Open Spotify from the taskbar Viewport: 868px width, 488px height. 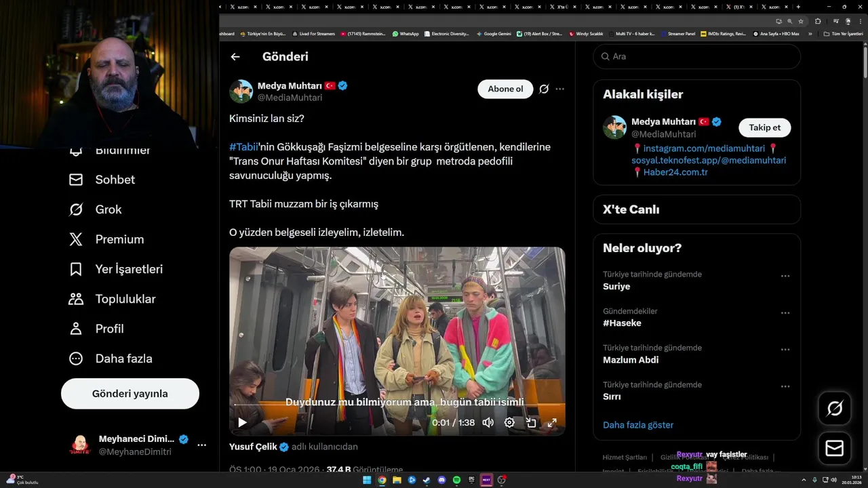click(x=456, y=480)
